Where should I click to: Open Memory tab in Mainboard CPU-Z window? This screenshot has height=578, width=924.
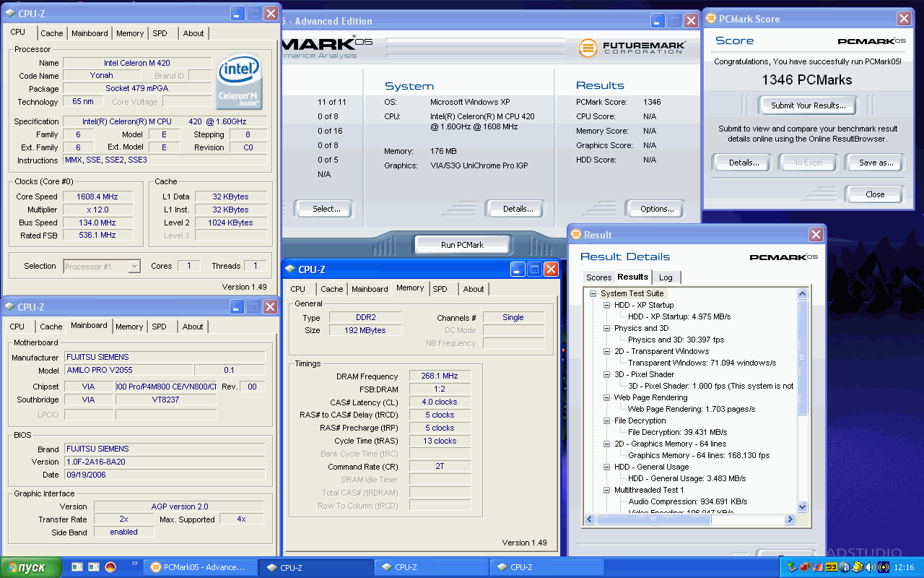129,327
